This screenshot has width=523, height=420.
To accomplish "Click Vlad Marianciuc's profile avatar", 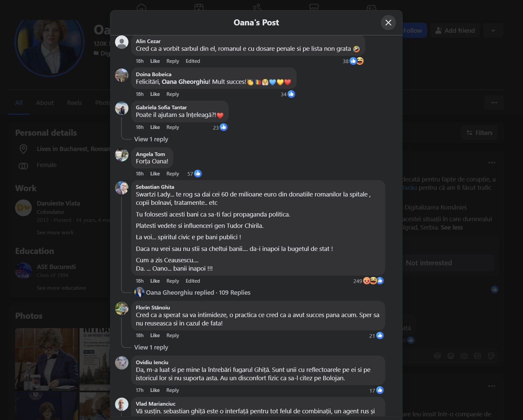I will pos(122,405).
